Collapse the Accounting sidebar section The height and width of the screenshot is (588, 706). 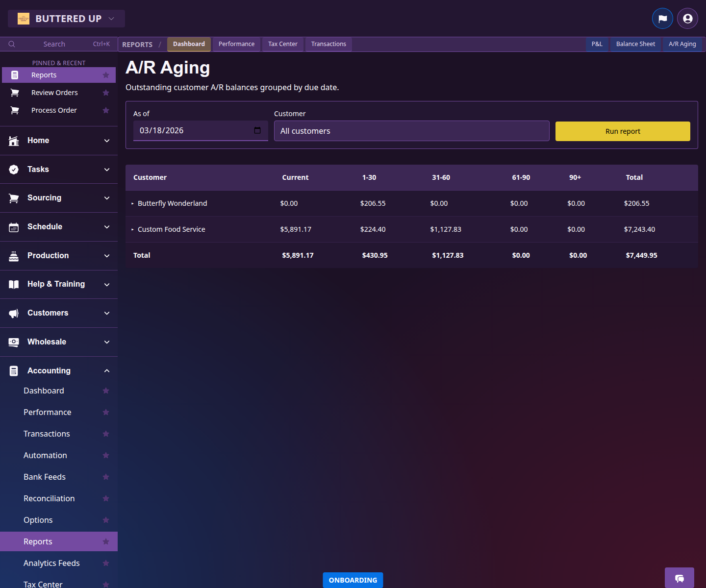click(x=107, y=371)
